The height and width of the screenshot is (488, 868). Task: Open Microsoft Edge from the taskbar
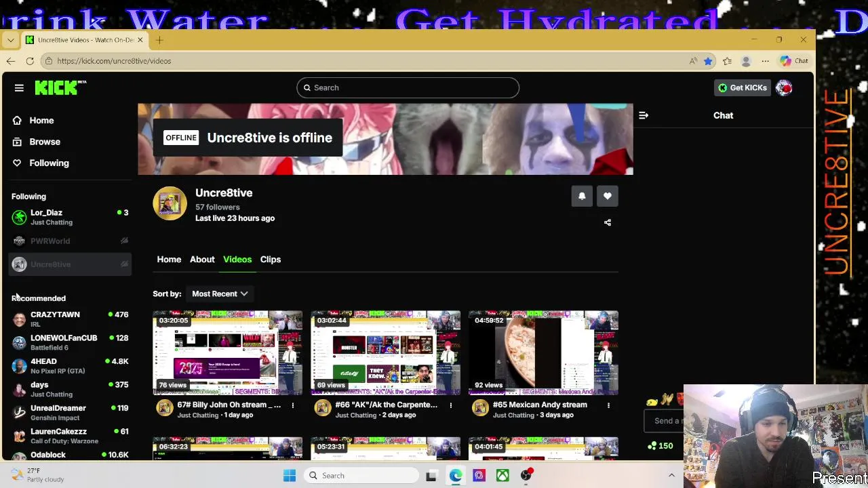455,476
